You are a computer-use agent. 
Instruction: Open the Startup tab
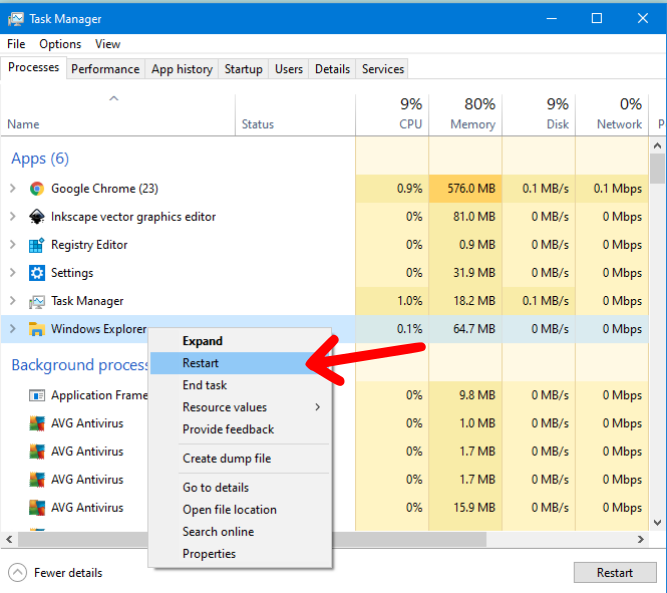pos(243,69)
